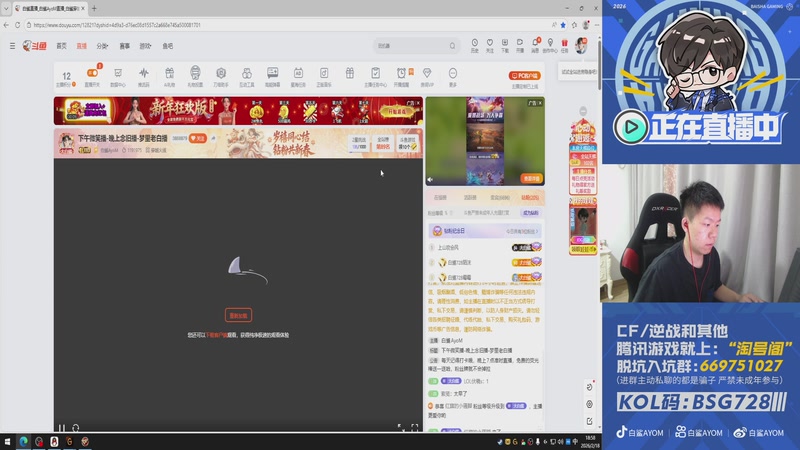Click the orange PC客户端 button
800x450 pixels.
pos(524,76)
